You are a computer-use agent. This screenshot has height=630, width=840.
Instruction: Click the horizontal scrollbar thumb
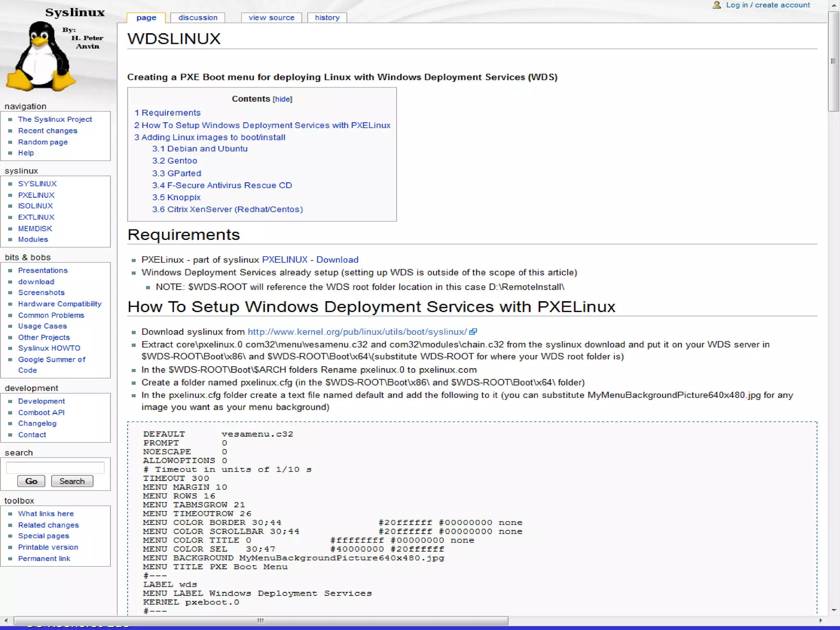tap(260, 621)
